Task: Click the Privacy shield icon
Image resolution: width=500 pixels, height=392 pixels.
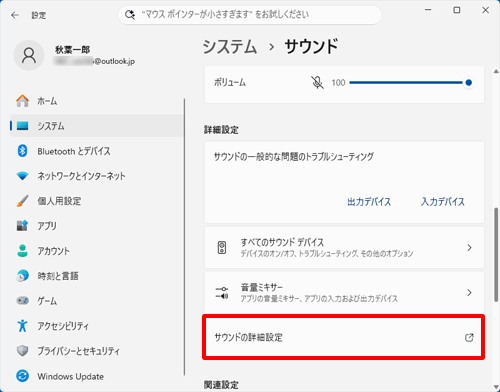Action: point(23,351)
